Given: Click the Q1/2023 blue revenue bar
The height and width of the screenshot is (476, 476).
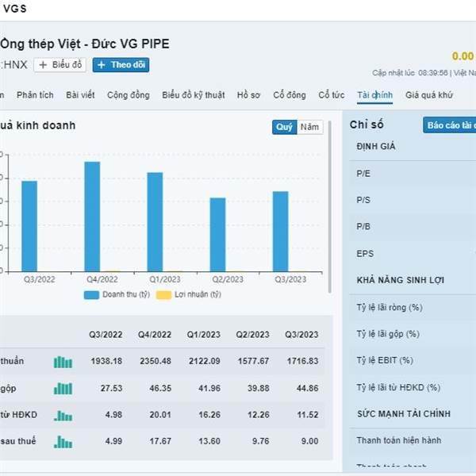Looking at the screenshot, I should [155, 222].
